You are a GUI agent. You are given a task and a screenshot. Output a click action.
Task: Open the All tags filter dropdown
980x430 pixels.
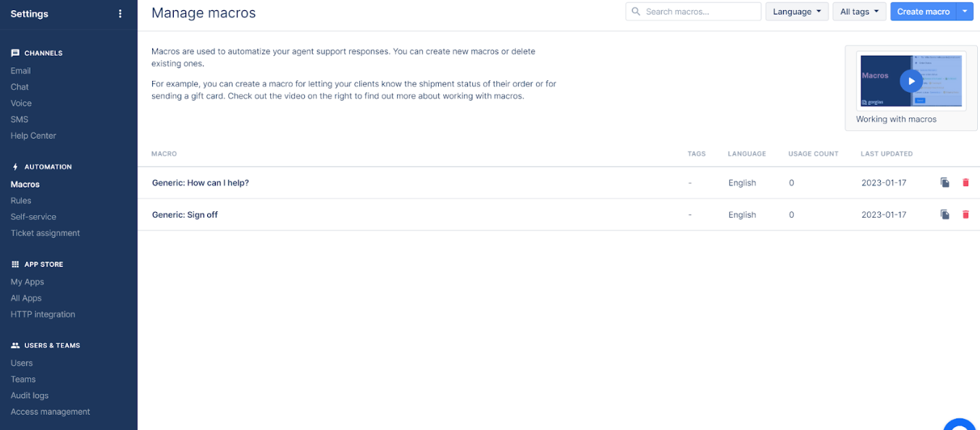(859, 12)
